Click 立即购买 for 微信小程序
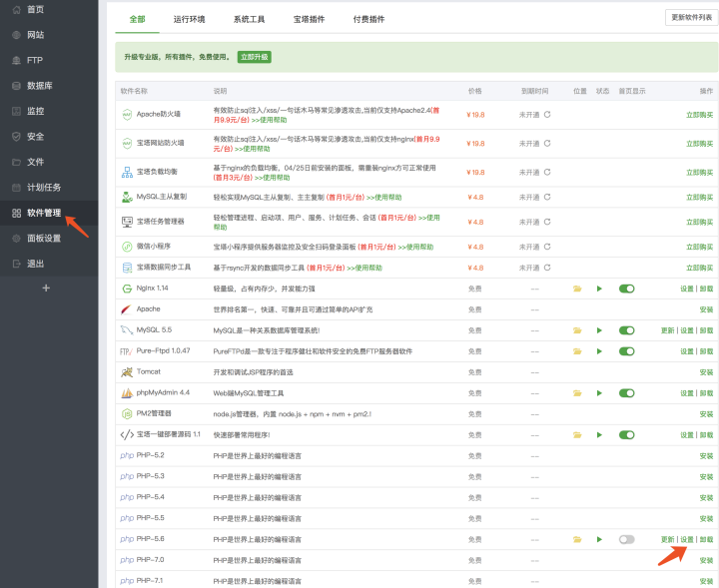The height and width of the screenshot is (588, 719). pos(699,247)
